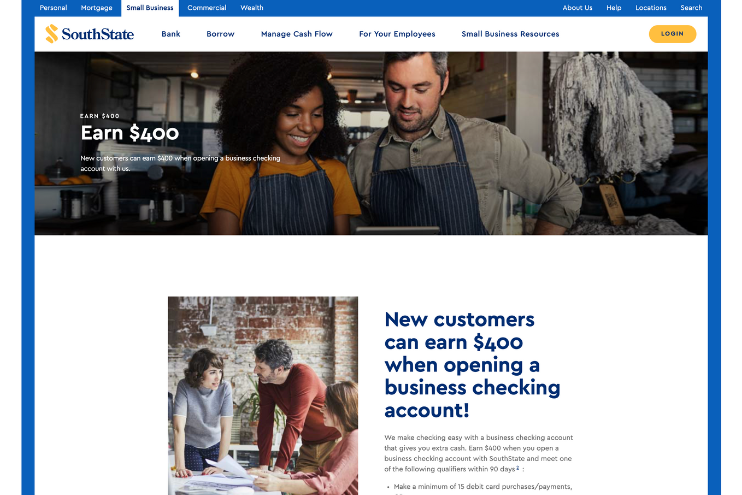
Task: Expand the Borrow menu
Action: click(x=221, y=34)
